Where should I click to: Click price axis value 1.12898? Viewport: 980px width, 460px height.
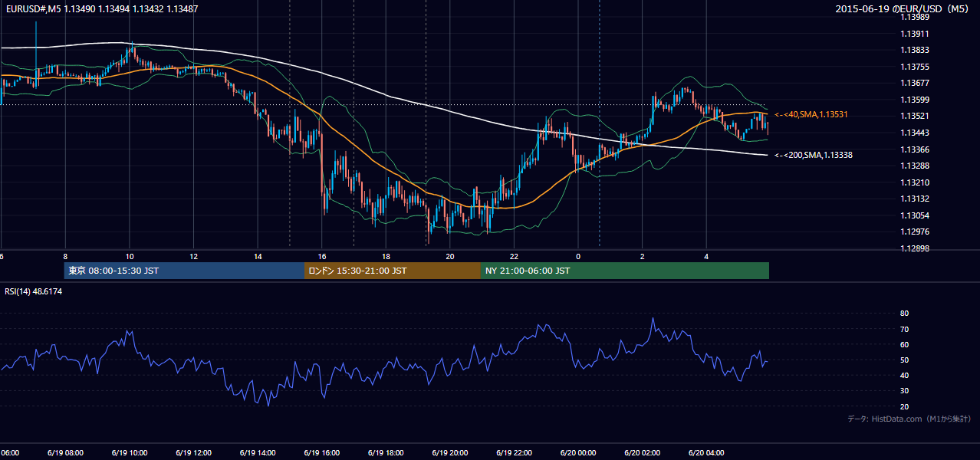pos(914,248)
